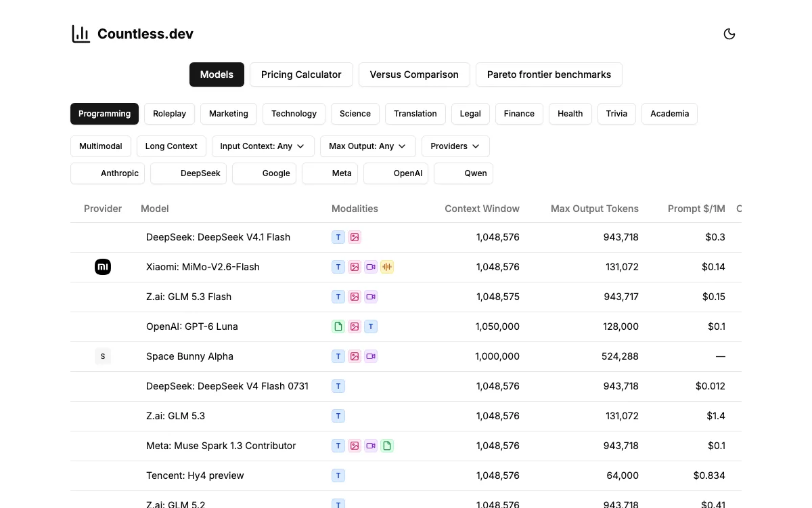
Task: Click image modality icon for Xiaomi MiMo-V2.6-Flash
Action: click(355, 267)
